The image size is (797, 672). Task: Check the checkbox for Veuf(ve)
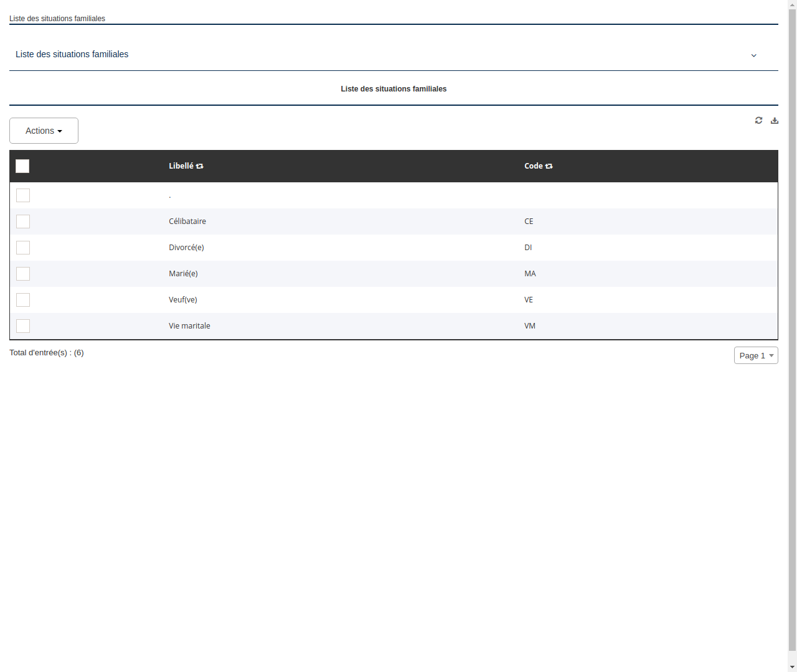tap(23, 300)
